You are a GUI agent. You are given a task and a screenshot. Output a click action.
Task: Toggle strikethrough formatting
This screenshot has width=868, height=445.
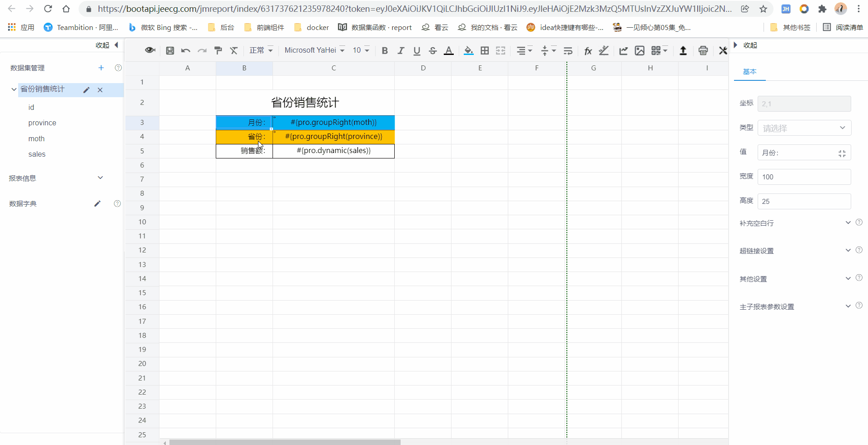(x=433, y=50)
